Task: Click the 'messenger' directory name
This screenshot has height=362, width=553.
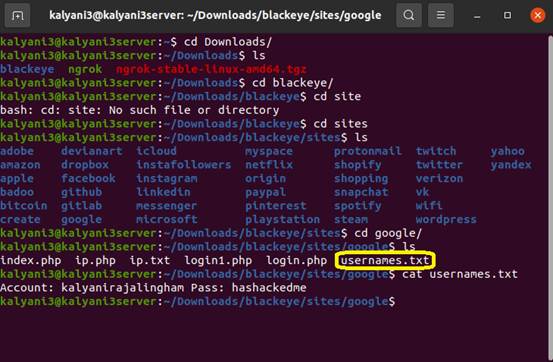Action: 167,206
